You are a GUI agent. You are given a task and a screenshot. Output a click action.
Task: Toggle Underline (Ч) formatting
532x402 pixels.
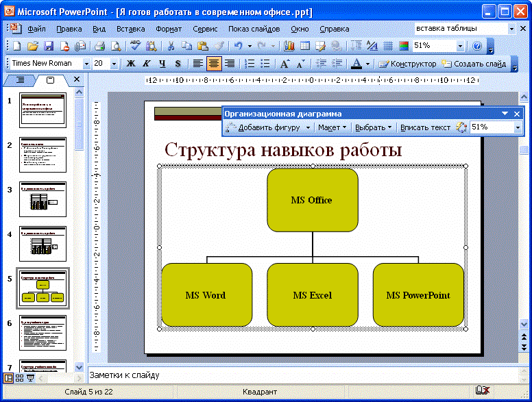pos(162,64)
